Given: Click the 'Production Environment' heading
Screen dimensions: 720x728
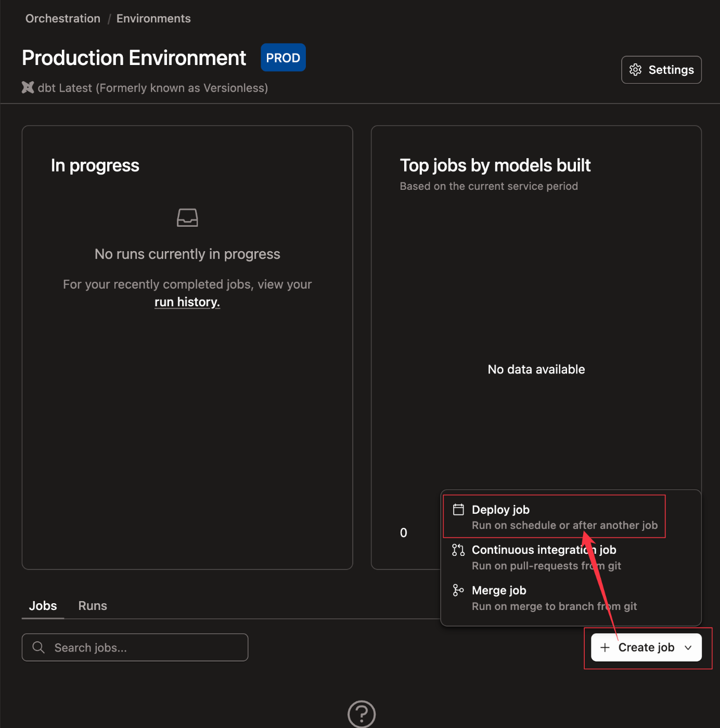Looking at the screenshot, I should coord(134,58).
